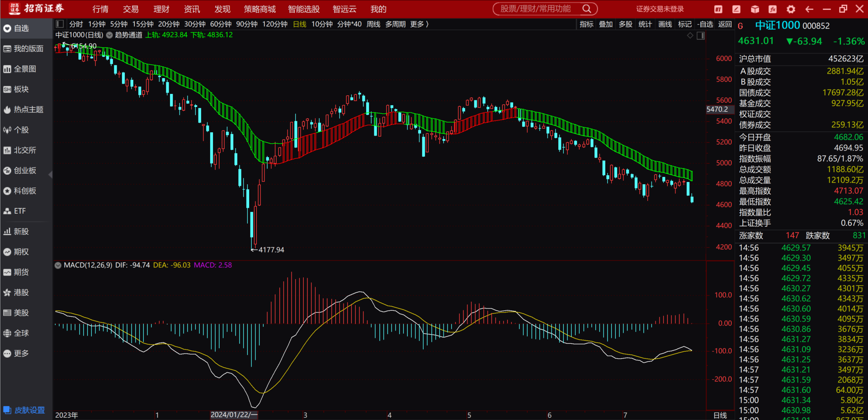Image resolution: width=868 pixels, height=420 pixels.
Task: Open 期货 futures section
Action: click(26, 272)
